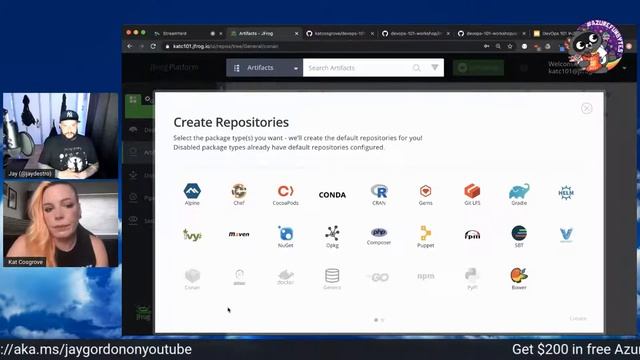The image size is (640, 360).
Task: Pick the RPM package icon
Action: pos(472,235)
